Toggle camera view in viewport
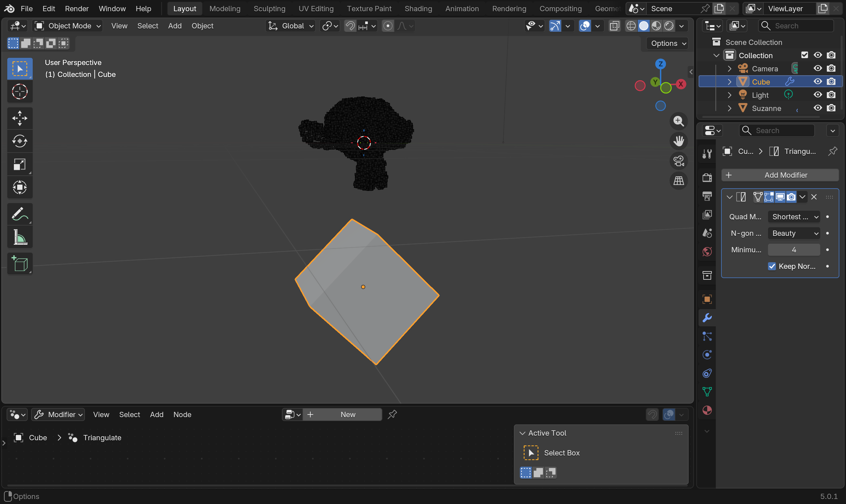 [678, 161]
